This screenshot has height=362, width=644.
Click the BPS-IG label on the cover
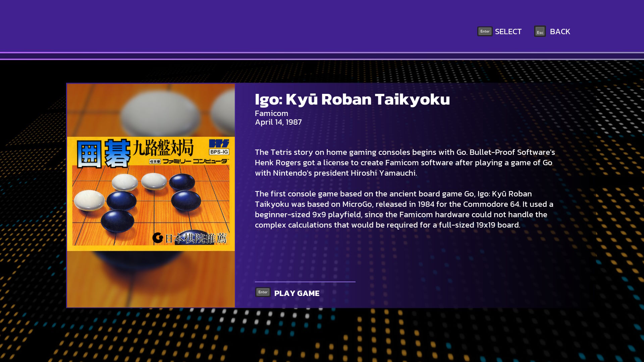219,152
